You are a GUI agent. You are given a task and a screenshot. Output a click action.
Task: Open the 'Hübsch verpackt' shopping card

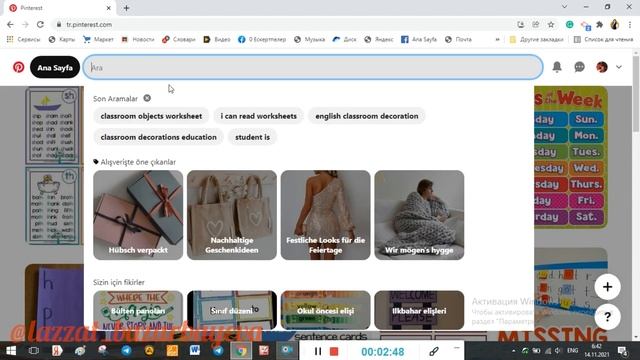(x=138, y=215)
